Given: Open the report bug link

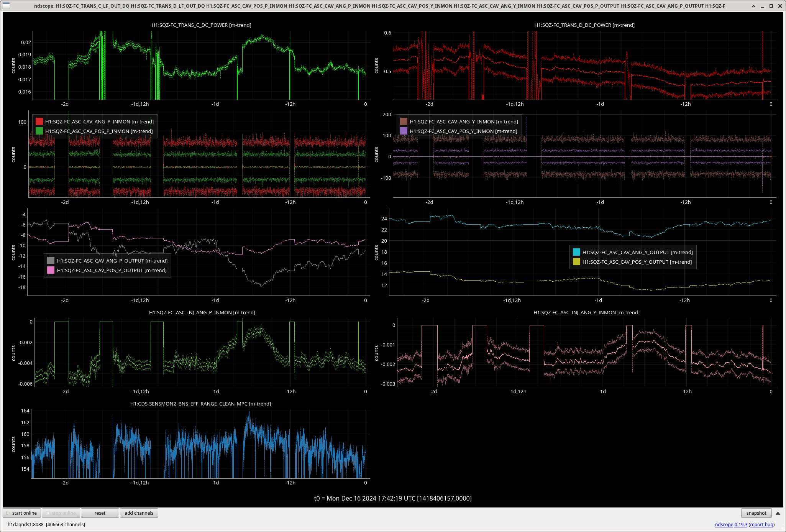Looking at the screenshot, I should (x=761, y=524).
